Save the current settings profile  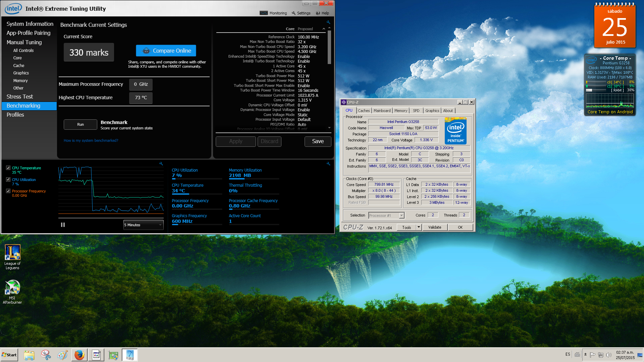pyautogui.click(x=318, y=141)
